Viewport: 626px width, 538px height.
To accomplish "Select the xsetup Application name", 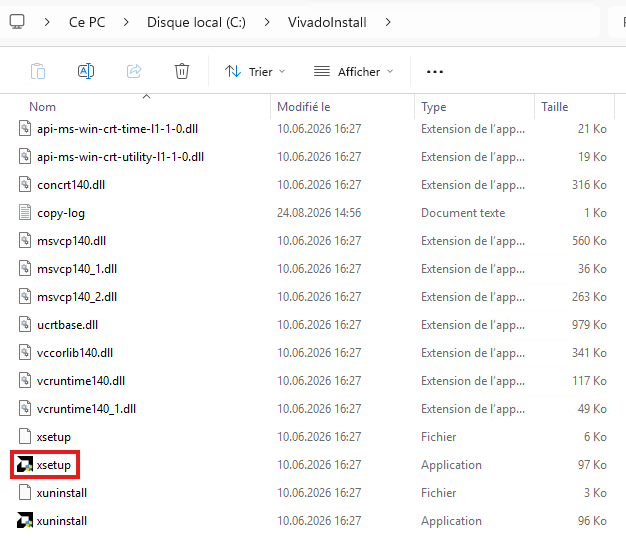I will (53, 465).
